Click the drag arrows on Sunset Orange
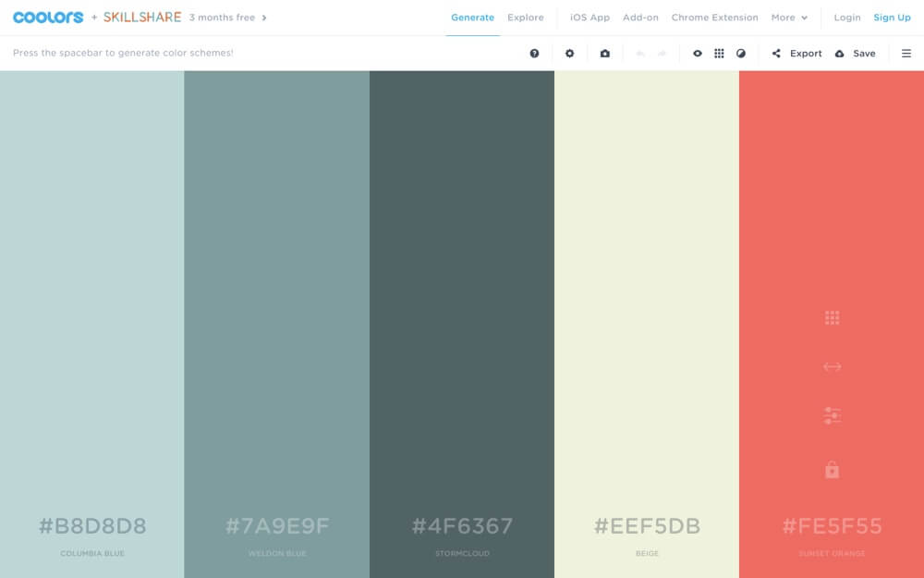 [832, 366]
